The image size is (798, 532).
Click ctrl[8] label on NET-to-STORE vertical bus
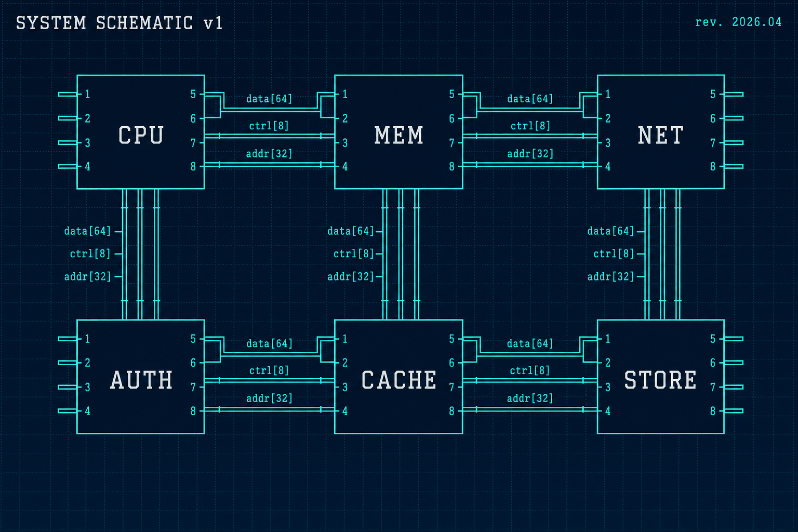pyautogui.click(x=614, y=254)
